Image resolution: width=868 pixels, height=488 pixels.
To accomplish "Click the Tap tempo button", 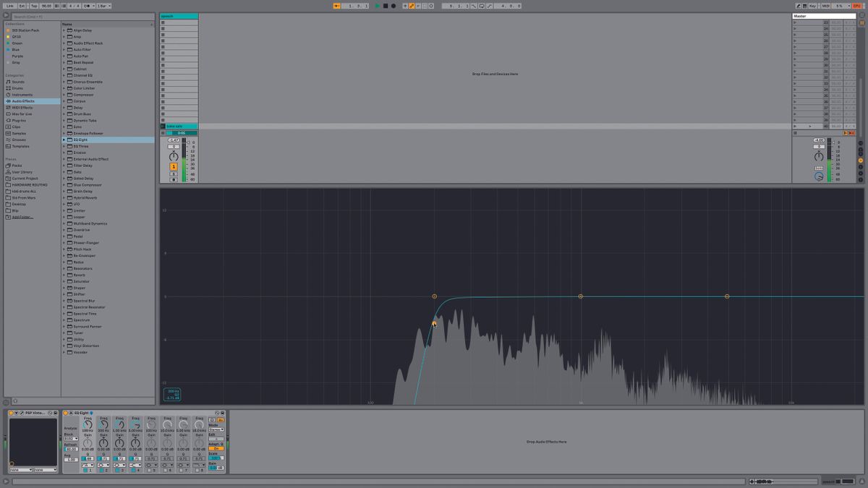I will pos(35,5).
